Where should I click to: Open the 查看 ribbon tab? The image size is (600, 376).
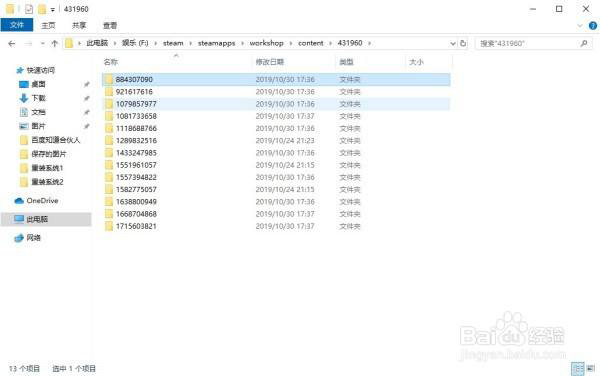click(x=110, y=26)
